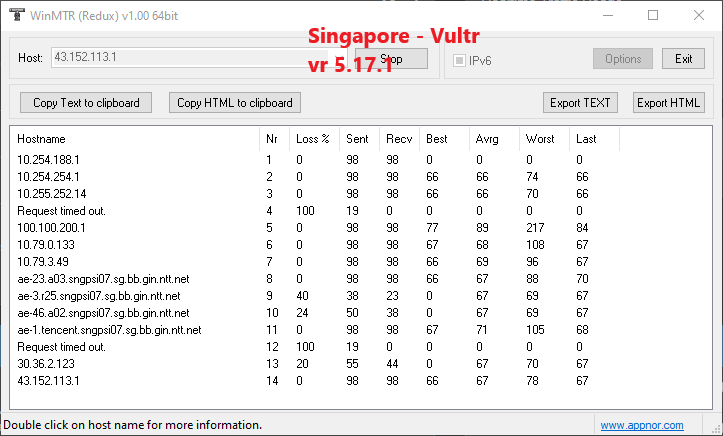Click the Loss % column header
Image resolution: width=723 pixels, height=436 pixels.
[x=314, y=139]
